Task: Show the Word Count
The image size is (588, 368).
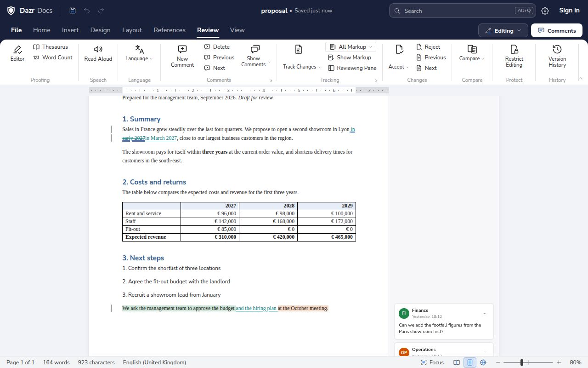Action: (x=53, y=57)
